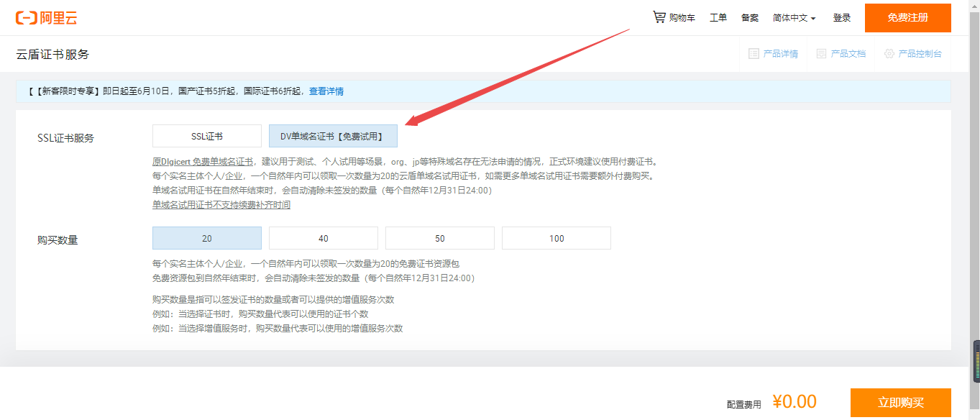The height and width of the screenshot is (420, 980).
Task: Click the 原Digicert 免费单域名证书 link
Action: pos(203,162)
